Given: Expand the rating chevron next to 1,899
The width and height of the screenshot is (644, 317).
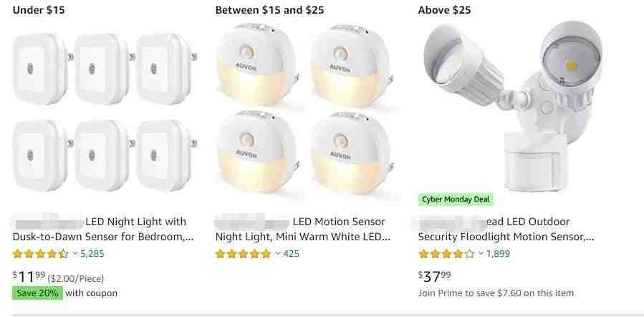Looking at the screenshot, I should [481, 254].
